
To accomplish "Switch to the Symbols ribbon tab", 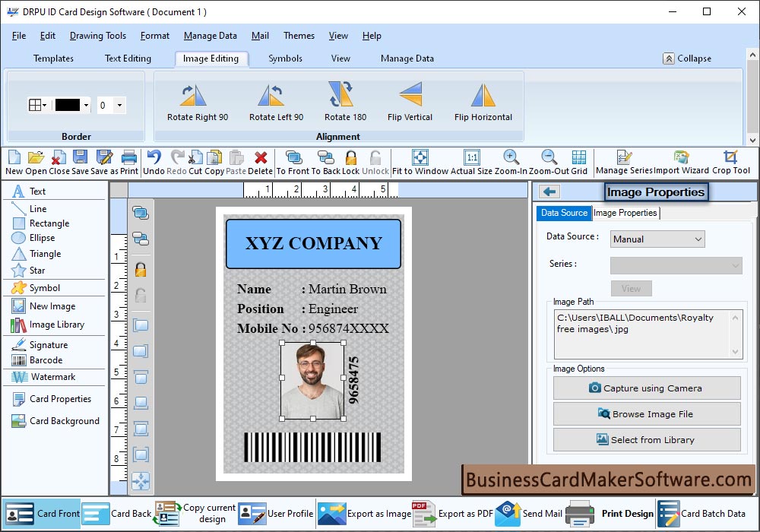I will [x=286, y=59].
